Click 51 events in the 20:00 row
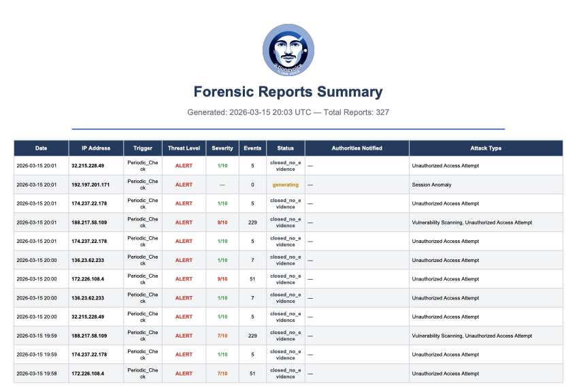This screenshot has width=583, height=392. tap(252, 279)
